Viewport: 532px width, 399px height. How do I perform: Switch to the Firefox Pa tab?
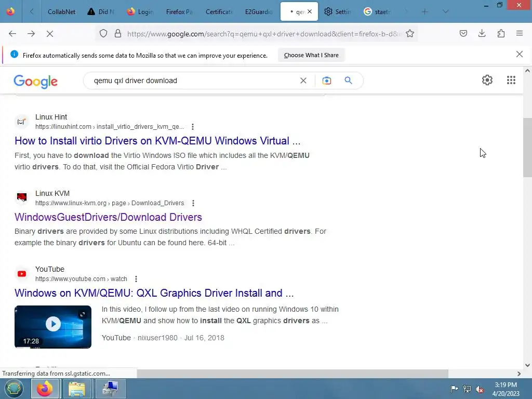pyautogui.click(x=179, y=11)
